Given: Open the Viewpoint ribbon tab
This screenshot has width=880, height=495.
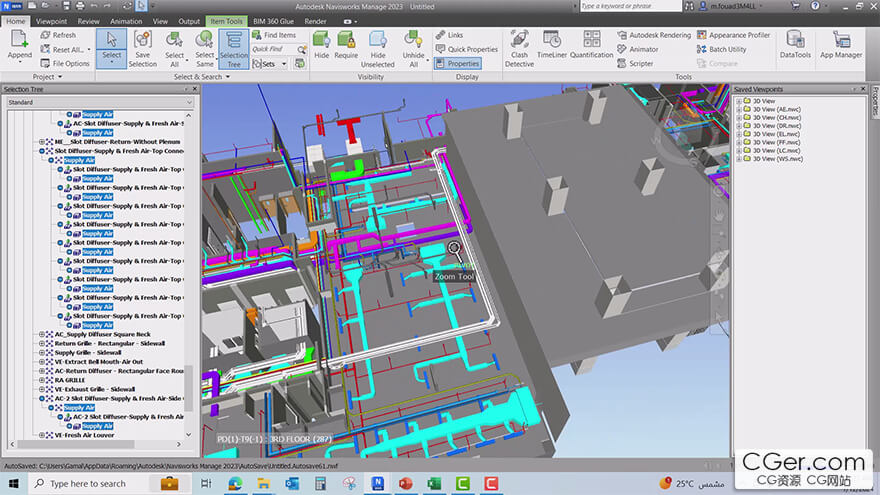Looking at the screenshot, I should tap(51, 21).
